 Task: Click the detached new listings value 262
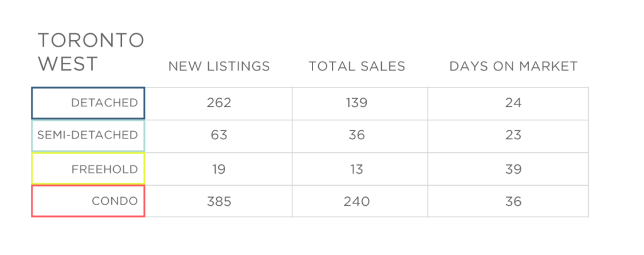[x=219, y=103]
